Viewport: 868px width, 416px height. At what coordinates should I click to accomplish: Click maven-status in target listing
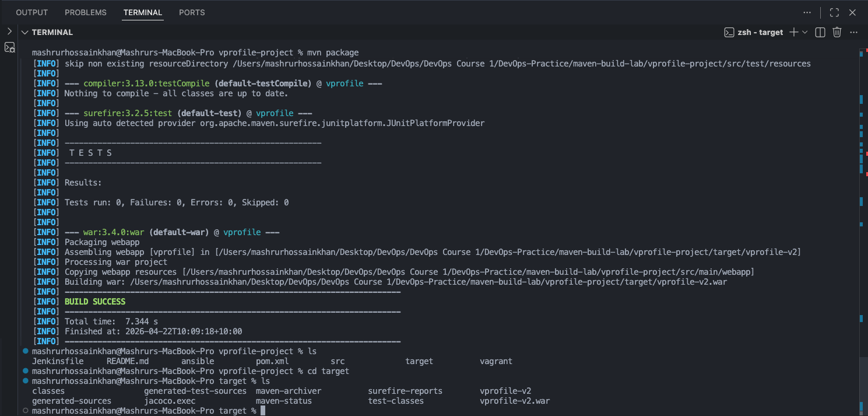[284, 401]
